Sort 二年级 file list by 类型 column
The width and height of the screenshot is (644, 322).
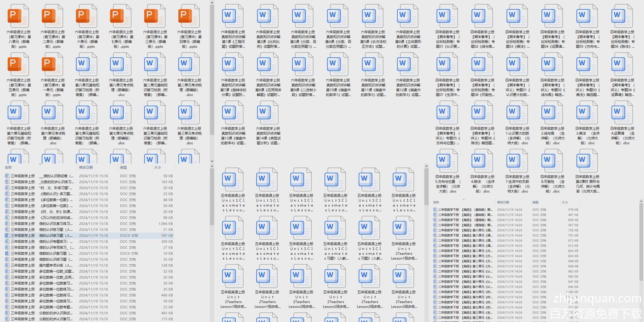point(535,202)
